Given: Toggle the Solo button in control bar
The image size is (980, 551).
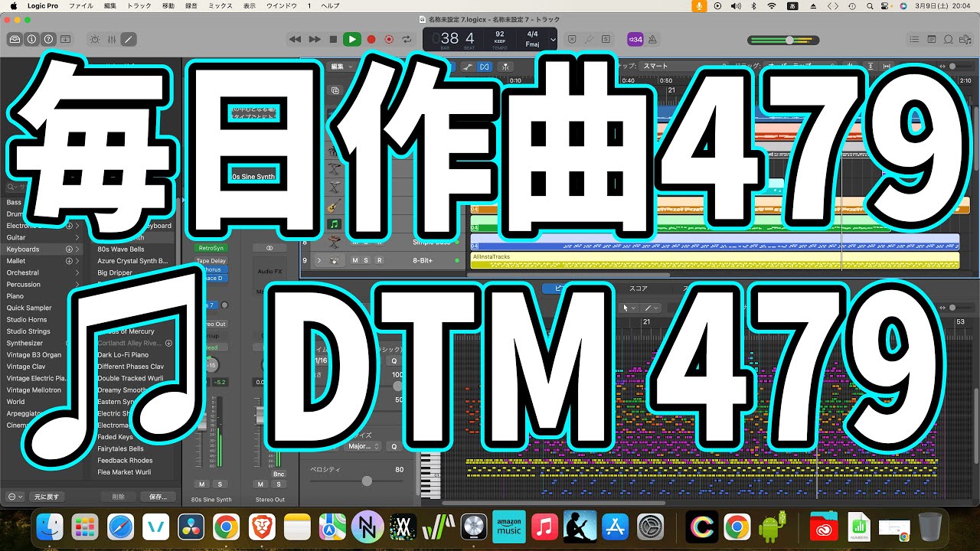Looking at the screenshot, I should (x=606, y=39).
